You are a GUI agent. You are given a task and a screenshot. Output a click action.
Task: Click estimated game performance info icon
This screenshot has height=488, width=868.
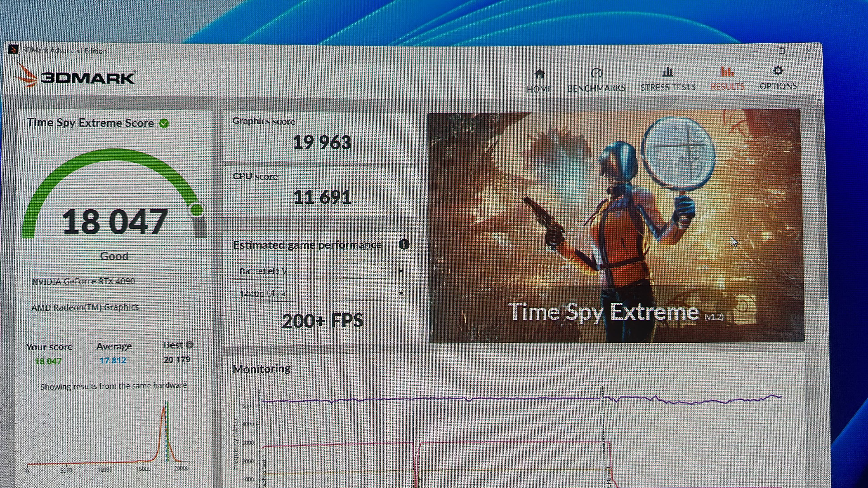pyautogui.click(x=404, y=244)
